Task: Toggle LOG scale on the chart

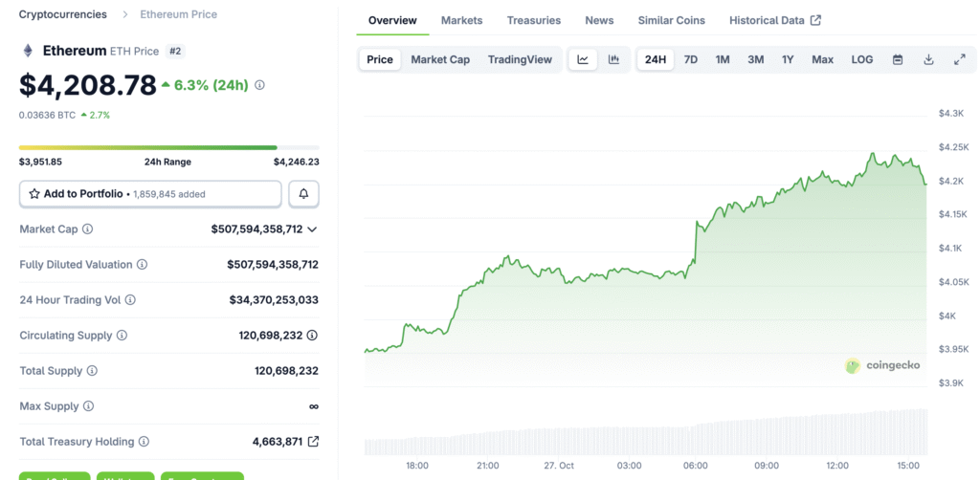Action: [x=861, y=59]
